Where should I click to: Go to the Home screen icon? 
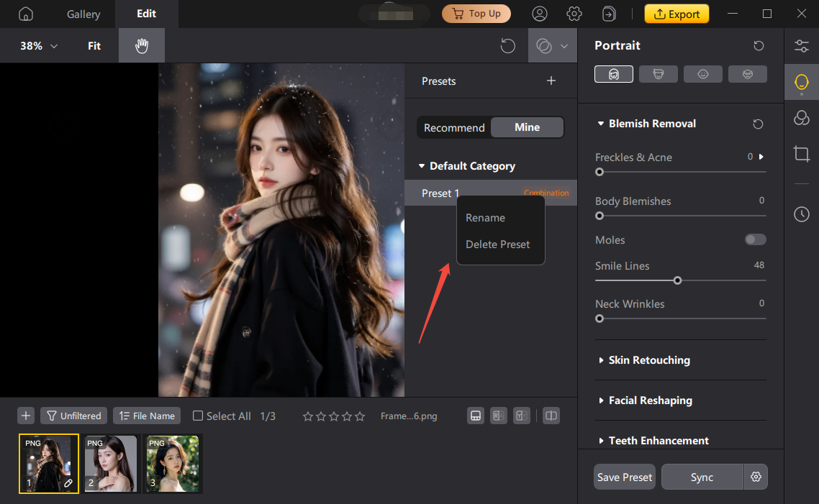point(26,14)
